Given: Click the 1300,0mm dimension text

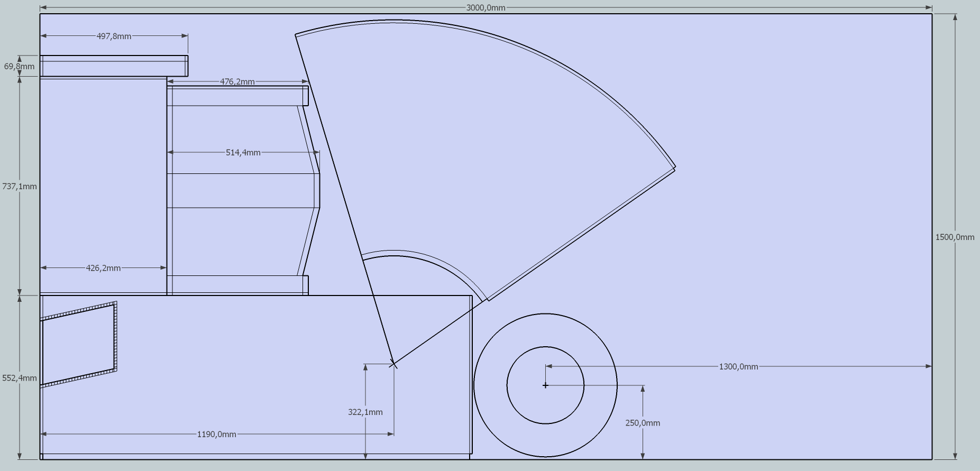Looking at the screenshot, I should point(738,366).
